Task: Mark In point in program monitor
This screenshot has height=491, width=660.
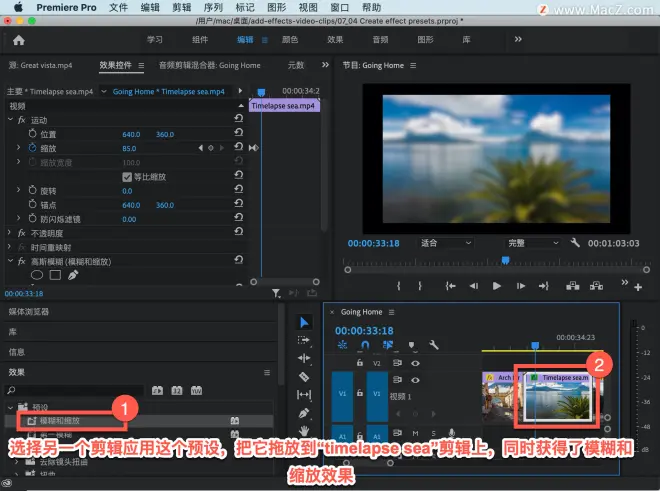Action: 399,286
